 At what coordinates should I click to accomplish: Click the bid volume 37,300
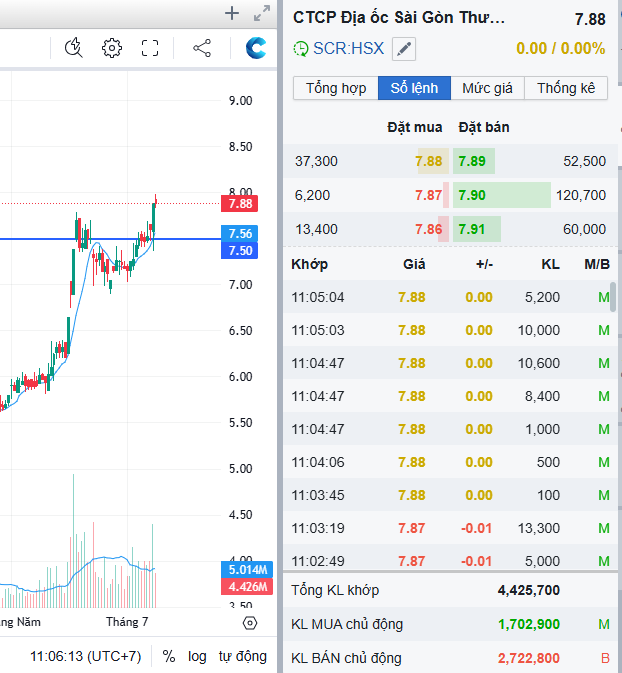click(x=316, y=161)
